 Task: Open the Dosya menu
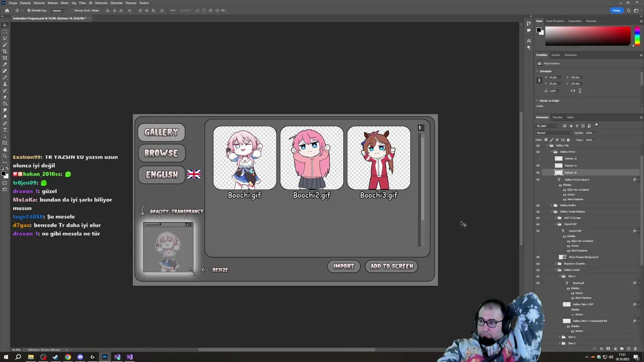pyautogui.click(x=13, y=3)
